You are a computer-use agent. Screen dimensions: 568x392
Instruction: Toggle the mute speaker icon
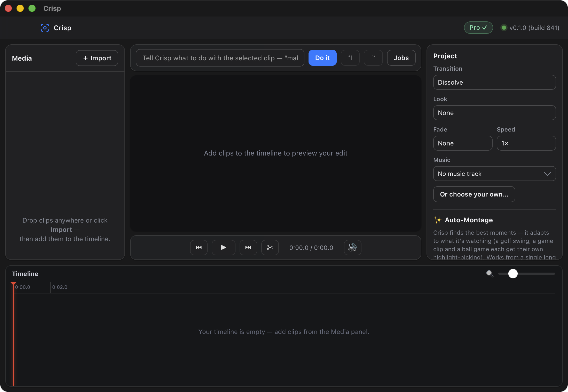click(352, 248)
